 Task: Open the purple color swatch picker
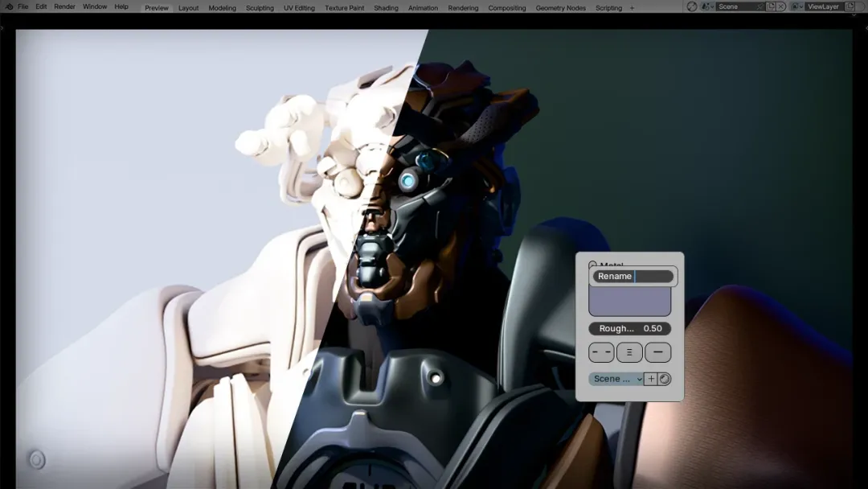629,302
